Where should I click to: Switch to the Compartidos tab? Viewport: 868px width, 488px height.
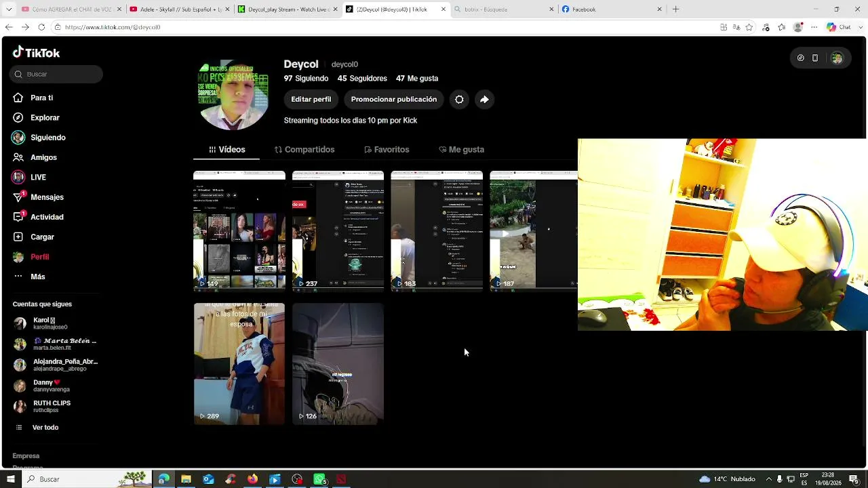304,150
